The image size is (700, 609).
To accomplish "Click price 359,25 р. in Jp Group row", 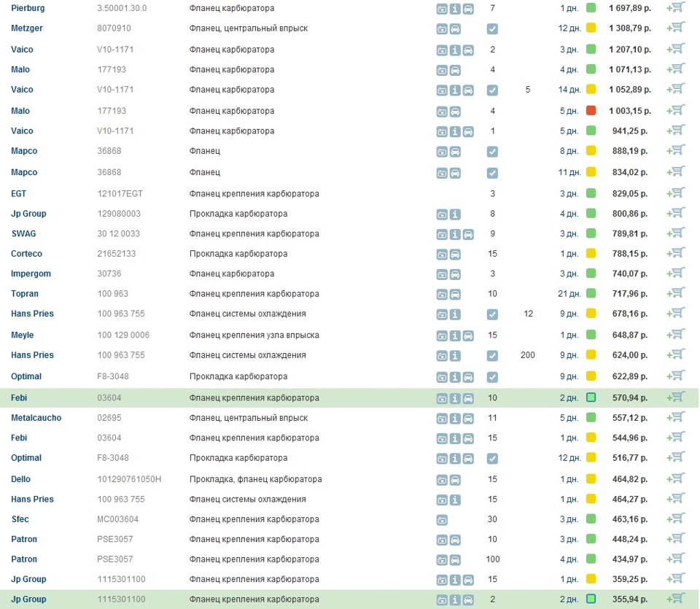I will [x=630, y=579].
